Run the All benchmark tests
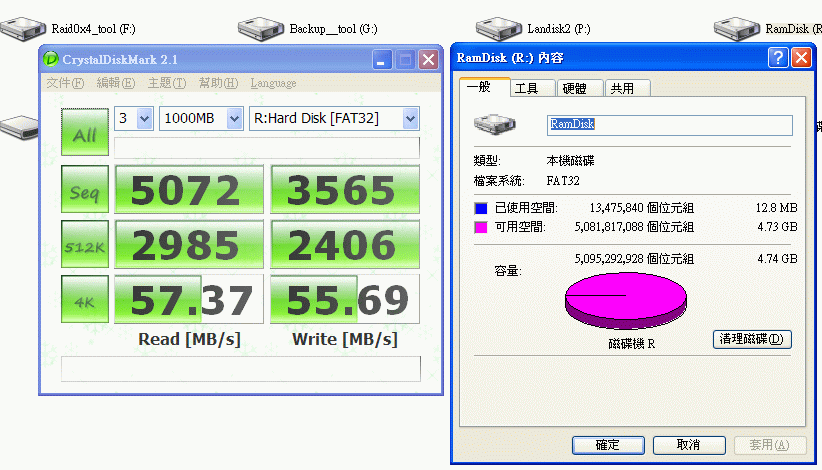This screenshot has height=470, width=822. [85, 132]
